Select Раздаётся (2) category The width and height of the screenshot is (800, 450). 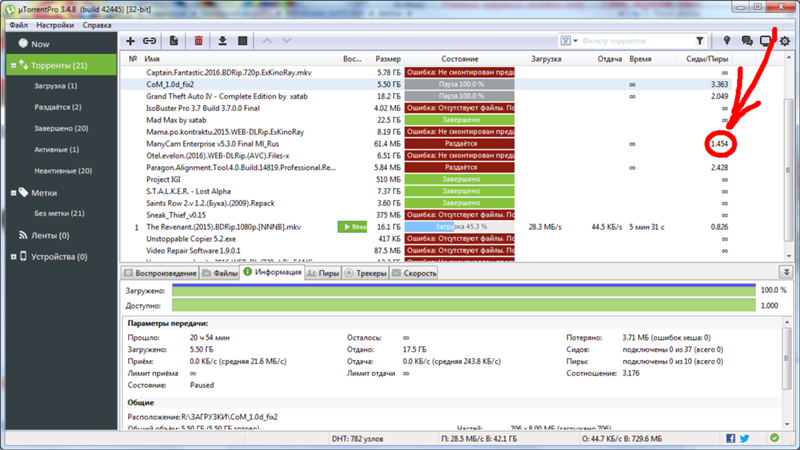point(58,107)
